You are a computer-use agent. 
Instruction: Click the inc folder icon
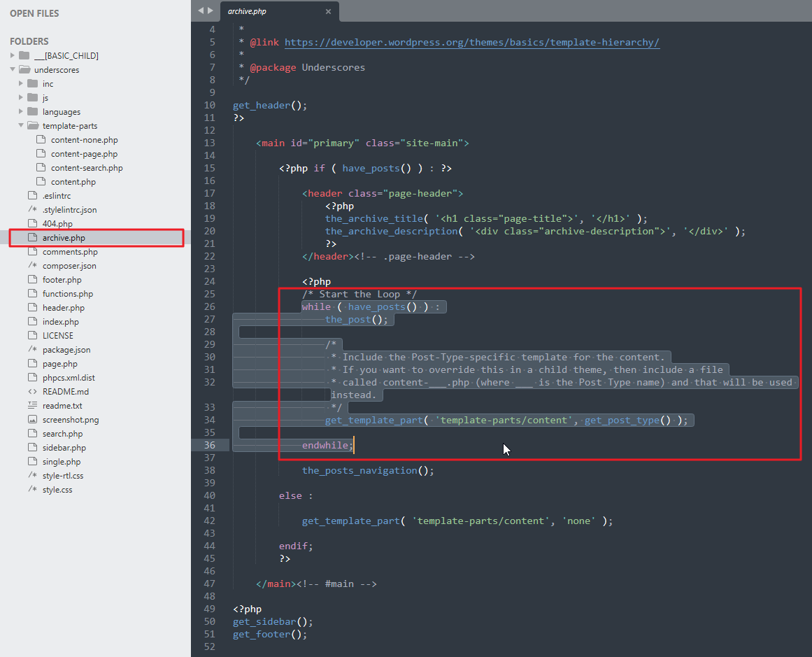pyautogui.click(x=33, y=83)
